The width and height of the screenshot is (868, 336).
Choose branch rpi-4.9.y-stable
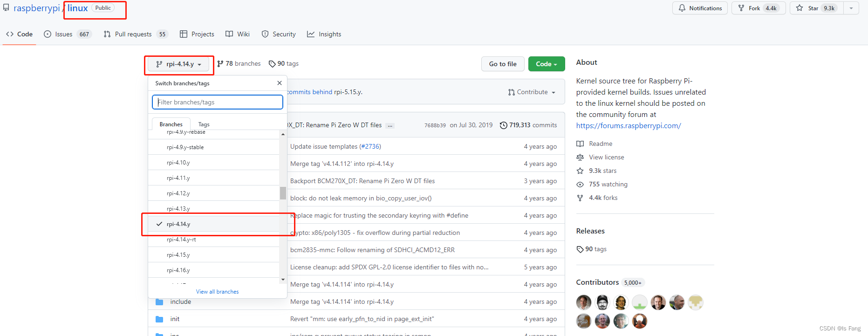(x=214, y=147)
